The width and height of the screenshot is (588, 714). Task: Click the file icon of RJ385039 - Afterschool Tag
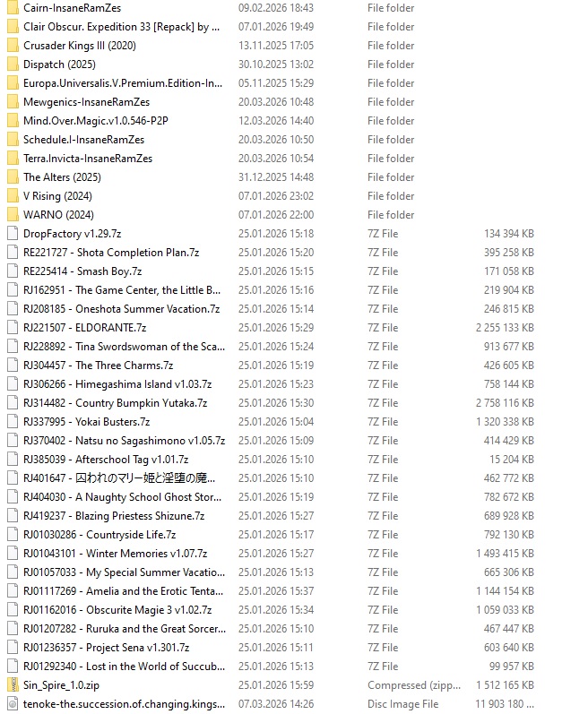[x=13, y=459]
